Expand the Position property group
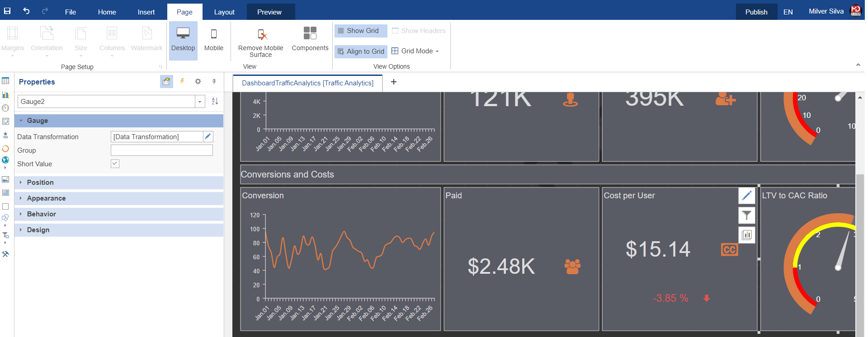868x337 pixels. tap(119, 183)
